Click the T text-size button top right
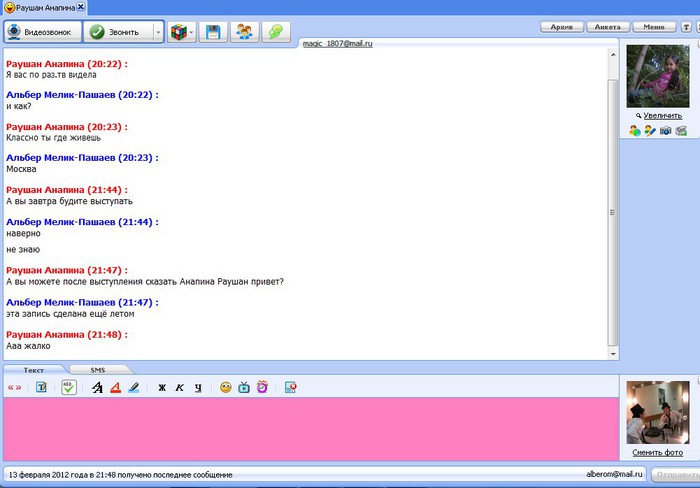 pyautogui.click(x=686, y=27)
